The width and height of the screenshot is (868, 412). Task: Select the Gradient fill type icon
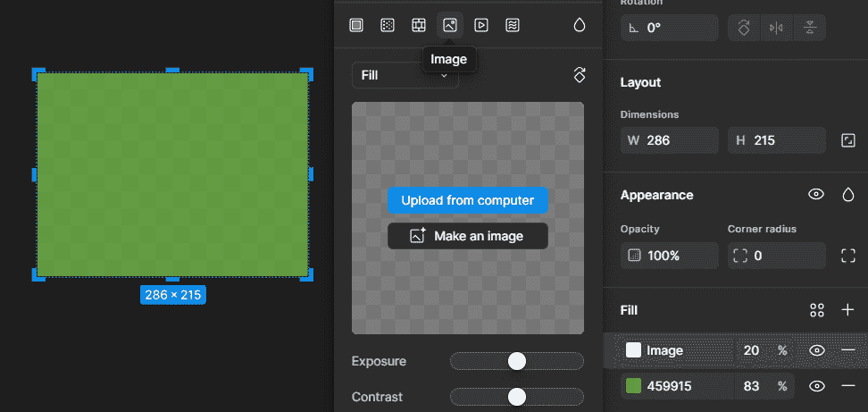[x=388, y=25]
